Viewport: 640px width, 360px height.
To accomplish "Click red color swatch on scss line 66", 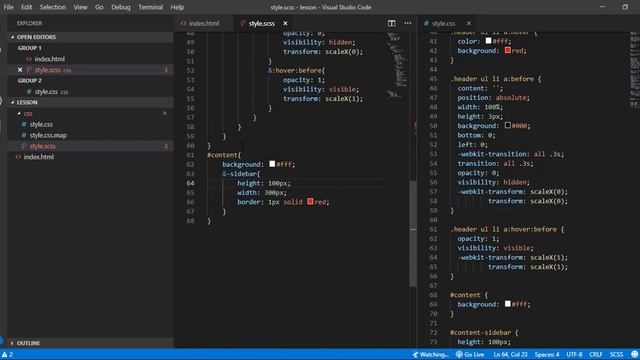I will pyautogui.click(x=310, y=201).
